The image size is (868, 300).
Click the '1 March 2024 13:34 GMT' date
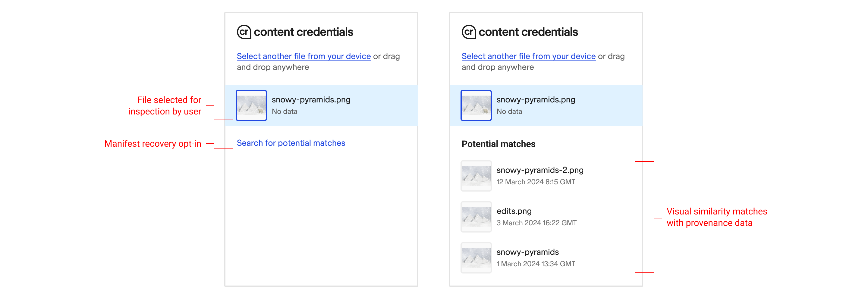point(536,264)
